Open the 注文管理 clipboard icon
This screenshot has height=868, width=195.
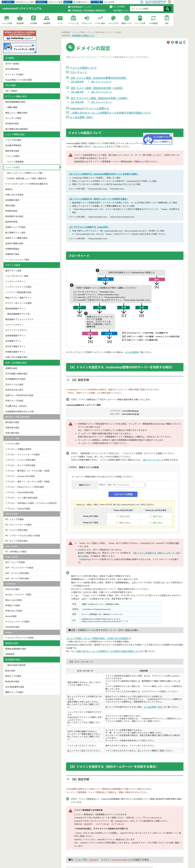pyautogui.click(x=33, y=20)
